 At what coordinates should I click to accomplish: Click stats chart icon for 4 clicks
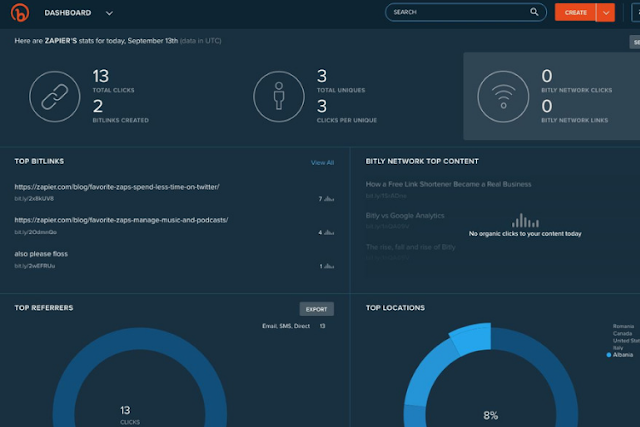click(x=329, y=232)
